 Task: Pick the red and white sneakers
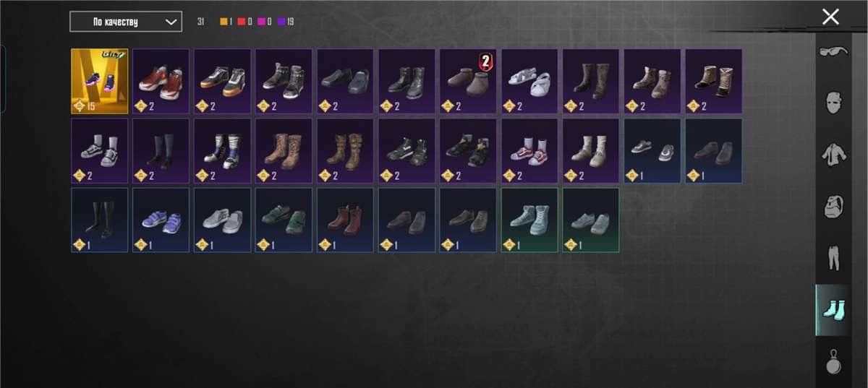pyautogui.click(x=161, y=81)
